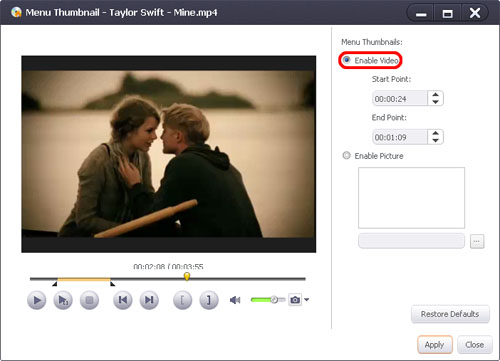The image size is (500, 361).
Task: Click the picture path text field
Action: (x=411, y=241)
